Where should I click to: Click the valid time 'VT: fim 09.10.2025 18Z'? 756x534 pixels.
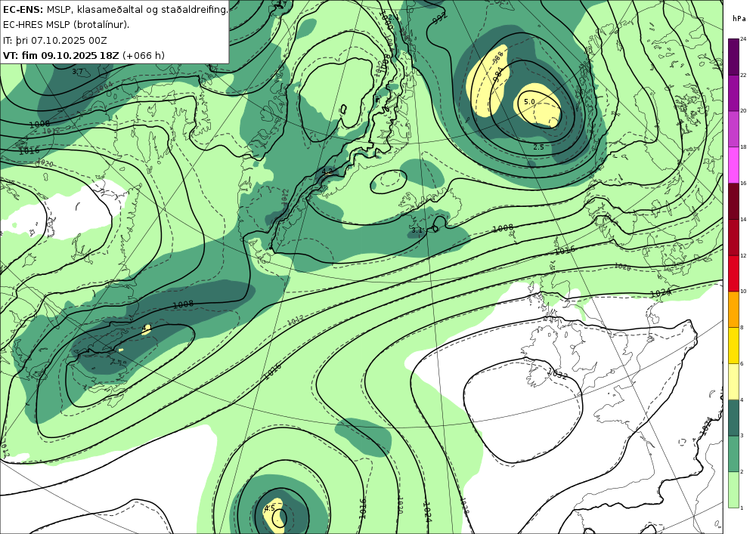[60, 55]
